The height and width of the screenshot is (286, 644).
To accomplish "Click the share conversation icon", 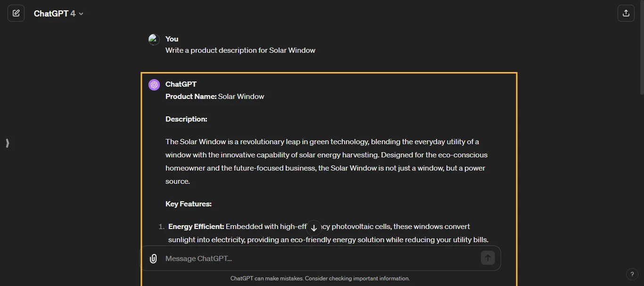I will [626, 13].
